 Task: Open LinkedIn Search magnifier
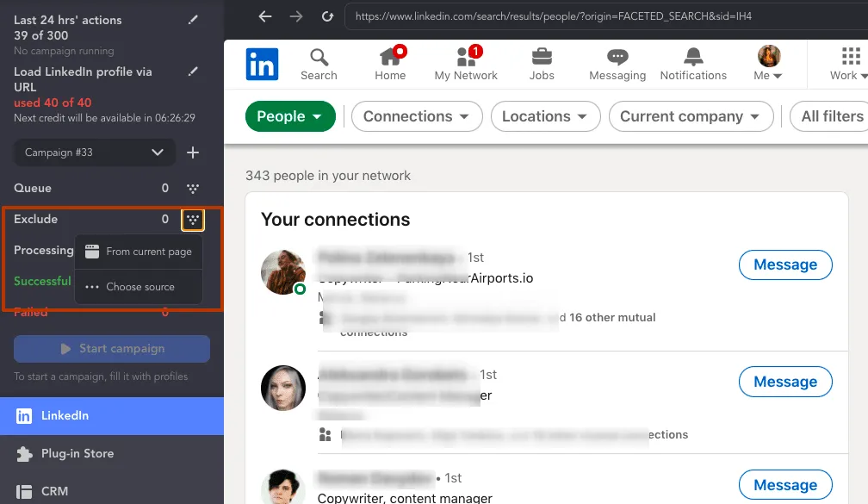click(x=319, y=65)
